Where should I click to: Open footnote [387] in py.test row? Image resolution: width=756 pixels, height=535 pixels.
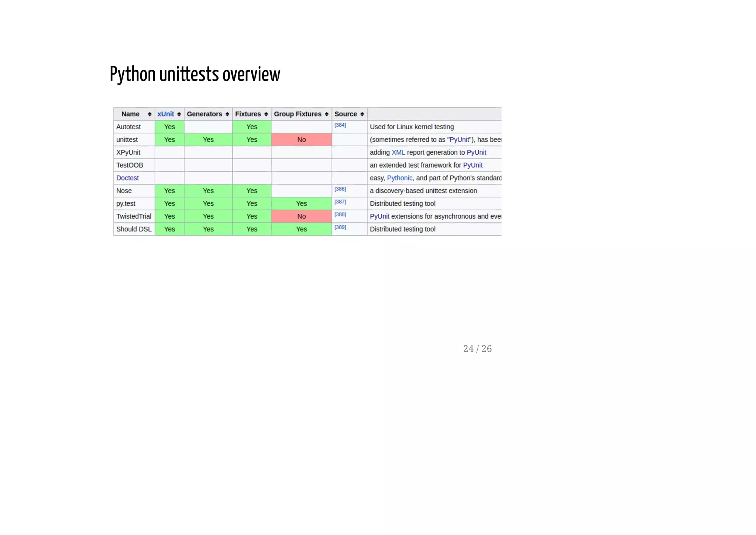(340, 202)
